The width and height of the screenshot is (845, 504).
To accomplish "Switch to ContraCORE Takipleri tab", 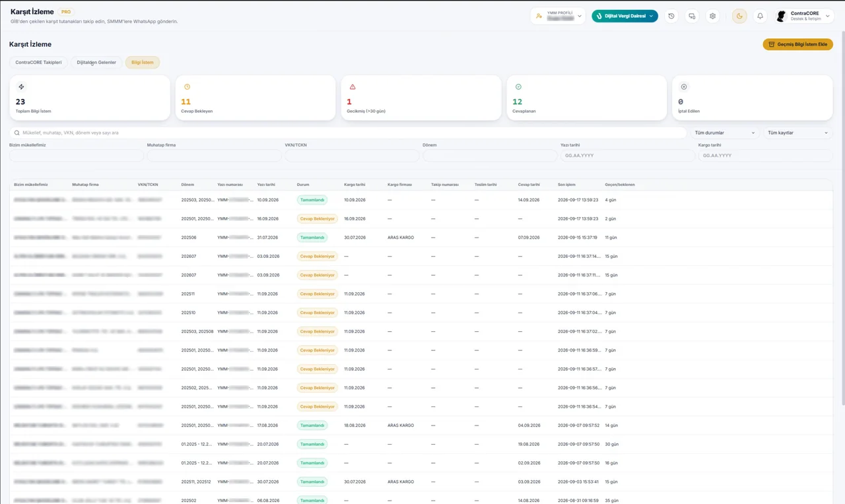I will (x=38, y=63).
